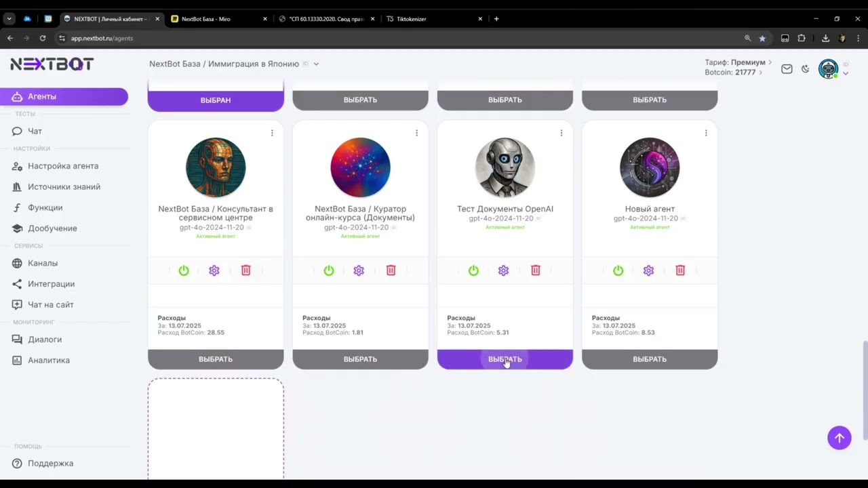
Task: Click the page vertical scrollbar
Action: click(864, 392)
